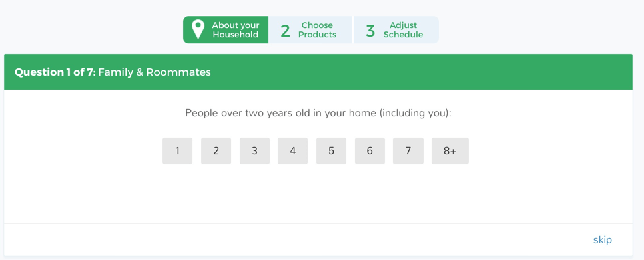Skip this question using the skip link

603,240
